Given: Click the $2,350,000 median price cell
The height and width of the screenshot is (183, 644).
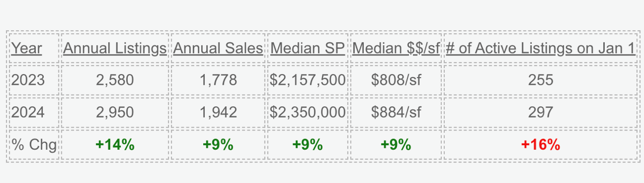Looking at the screenshot, I should [307, 112].
